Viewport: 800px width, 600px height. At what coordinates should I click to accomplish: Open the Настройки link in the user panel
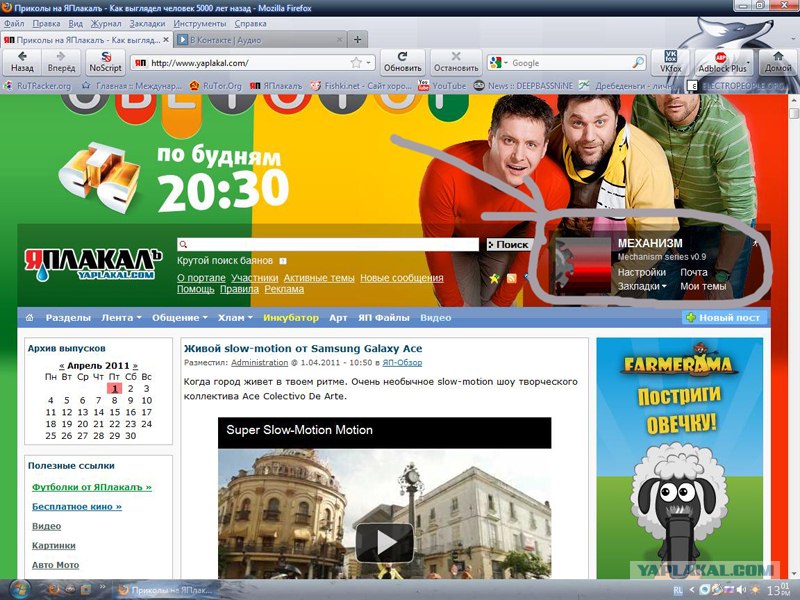[641, 272]
